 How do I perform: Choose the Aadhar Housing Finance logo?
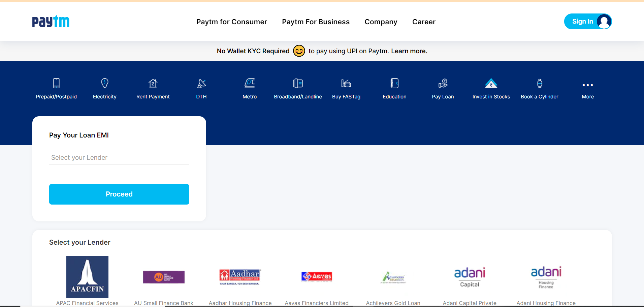point(240,277)
